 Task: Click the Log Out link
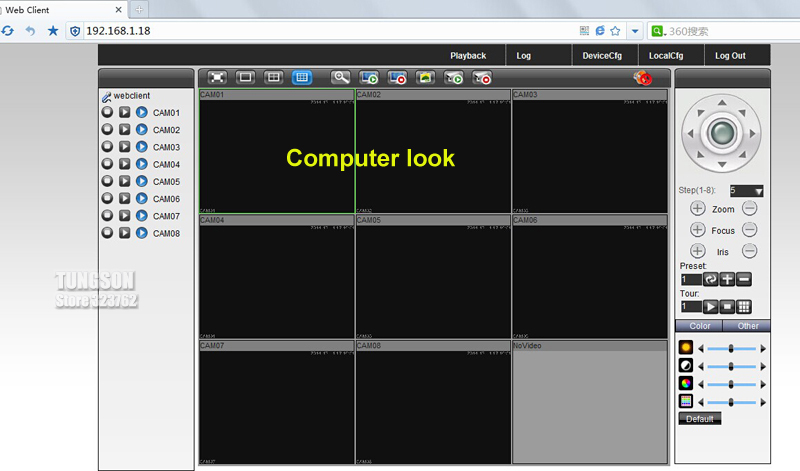click(730, 56)
